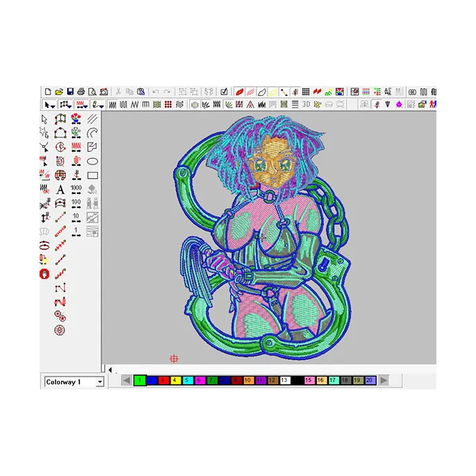Image resolution: width=476 pixels, height=476 pixels.
Task: Toggle the red filled leaf stitch view icon
Action: click(x=239, y=92)
